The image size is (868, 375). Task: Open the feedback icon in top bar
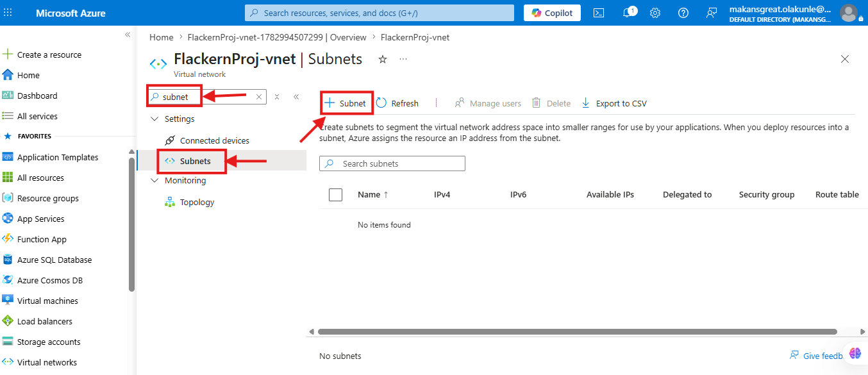click(712, 13)
